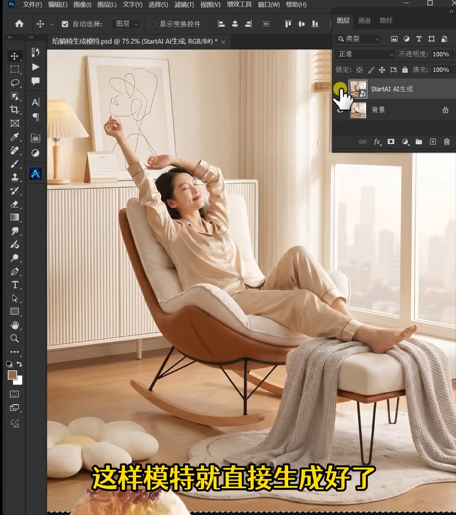The image size is (456, 515).
Task: Select the Rectangular Marquee tool
Action: coord(14,69)
